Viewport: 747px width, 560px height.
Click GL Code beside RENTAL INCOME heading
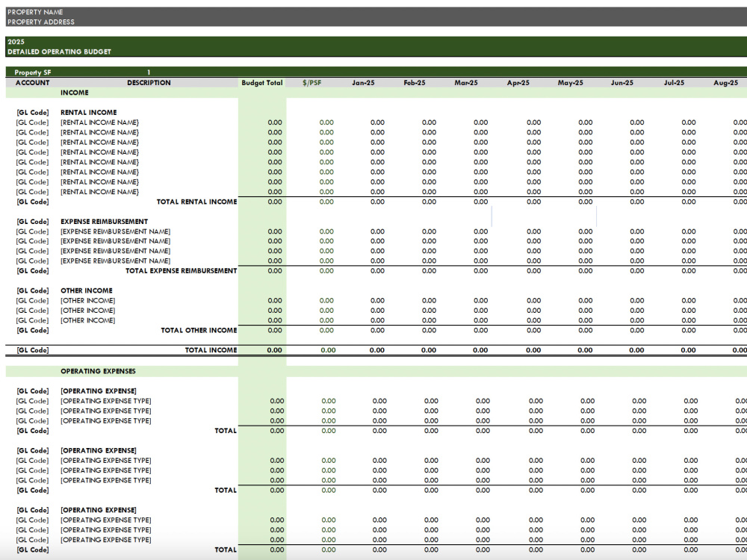click(32, 113)
